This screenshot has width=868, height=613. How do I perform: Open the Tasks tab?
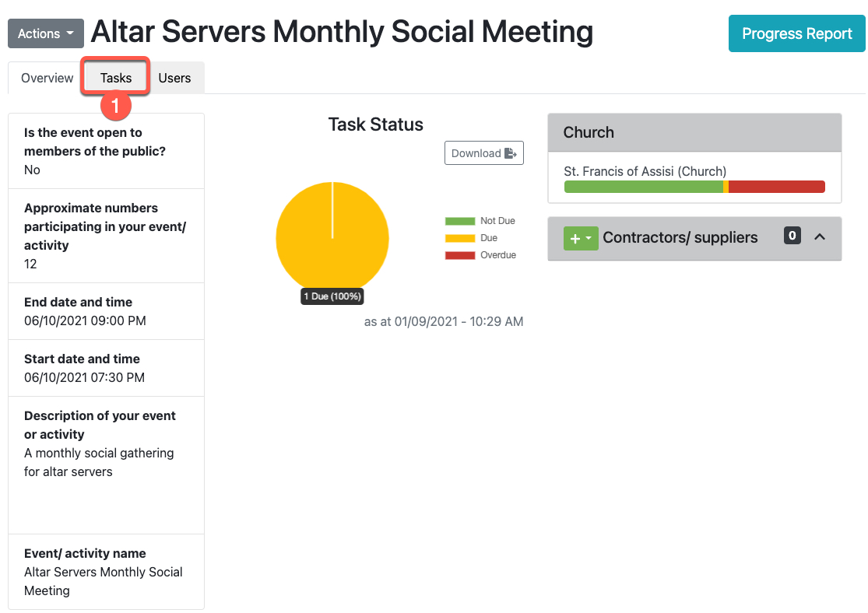(116, 78)
